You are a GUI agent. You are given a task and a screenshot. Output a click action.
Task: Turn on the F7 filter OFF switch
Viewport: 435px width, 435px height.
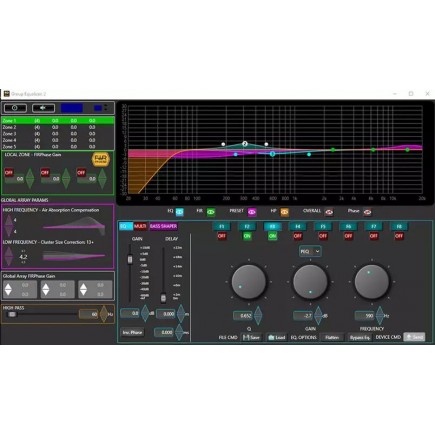374,236
